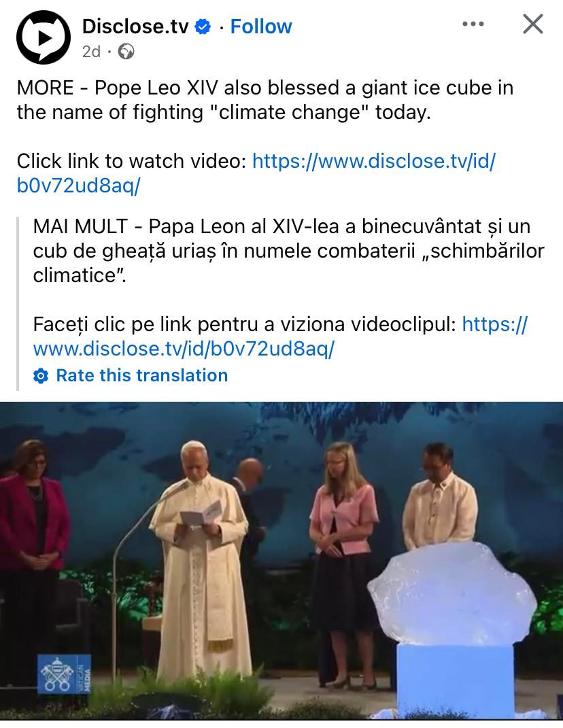Click the blue verified badge
Image resolution: width=563 pixels, height=728 pixels.
[x=203, y=27]
